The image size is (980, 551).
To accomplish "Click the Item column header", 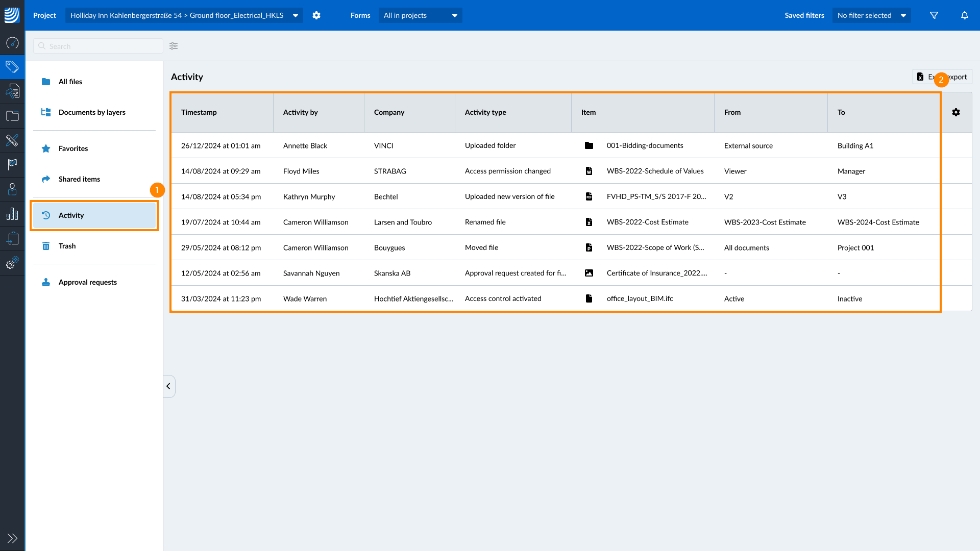I will 589,112.
